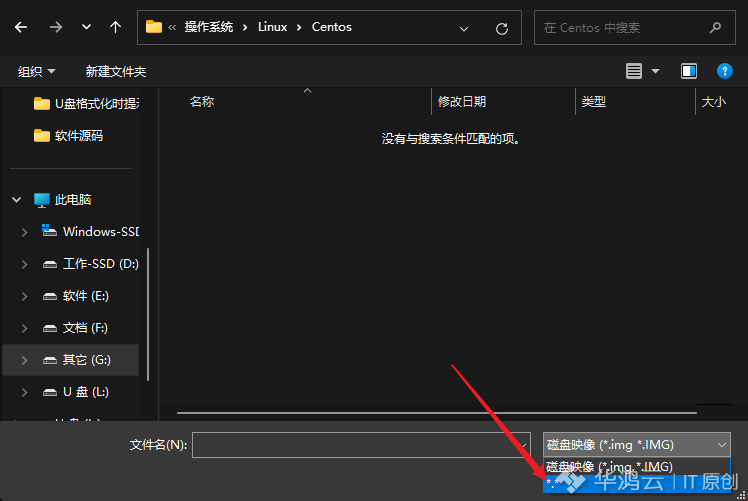Select 此电脑 in navigation pane
The image size is (748, 501).
click(62, 199)
